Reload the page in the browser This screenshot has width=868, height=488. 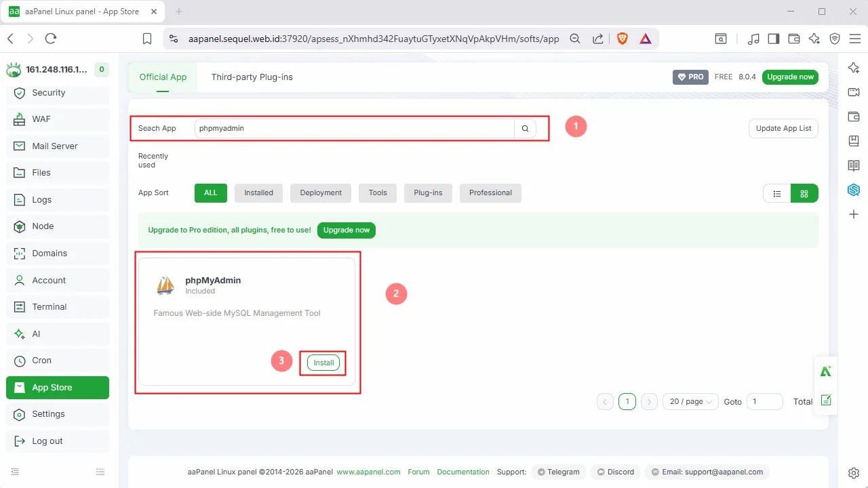click(50, 39)
